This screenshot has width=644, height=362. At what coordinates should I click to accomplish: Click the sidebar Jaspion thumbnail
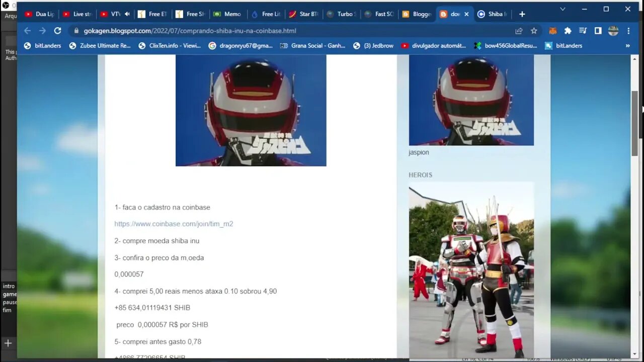tap(471, 100)
